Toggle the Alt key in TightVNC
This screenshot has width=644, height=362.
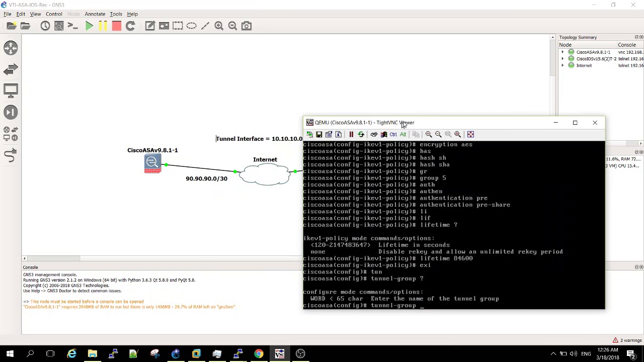tap(403, 134)
